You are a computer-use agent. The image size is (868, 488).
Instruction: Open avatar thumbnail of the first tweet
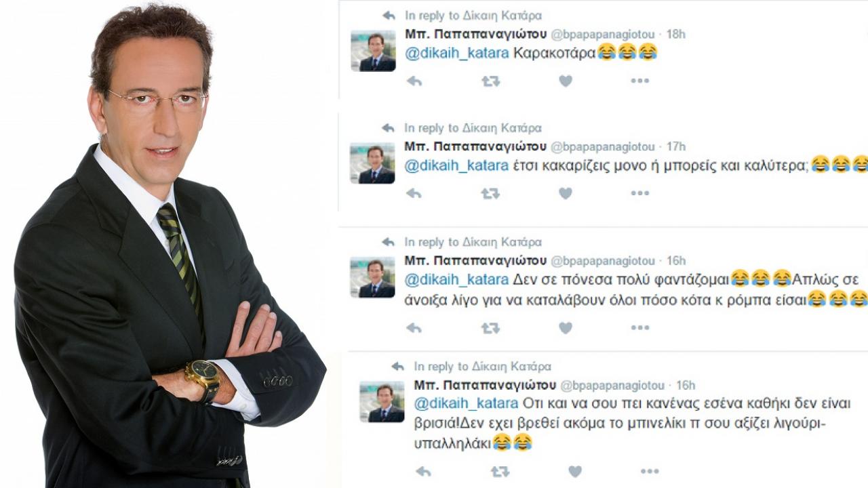[373, 51]
